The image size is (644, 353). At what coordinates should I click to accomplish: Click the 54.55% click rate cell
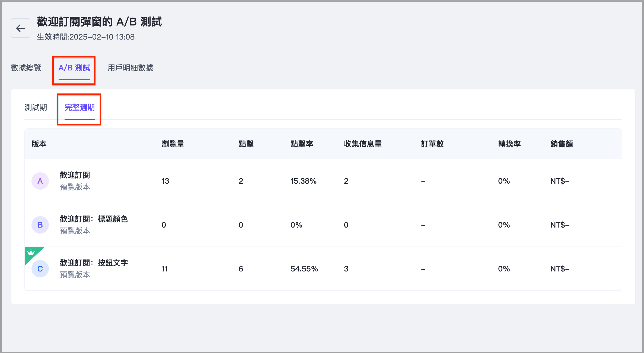304,269
